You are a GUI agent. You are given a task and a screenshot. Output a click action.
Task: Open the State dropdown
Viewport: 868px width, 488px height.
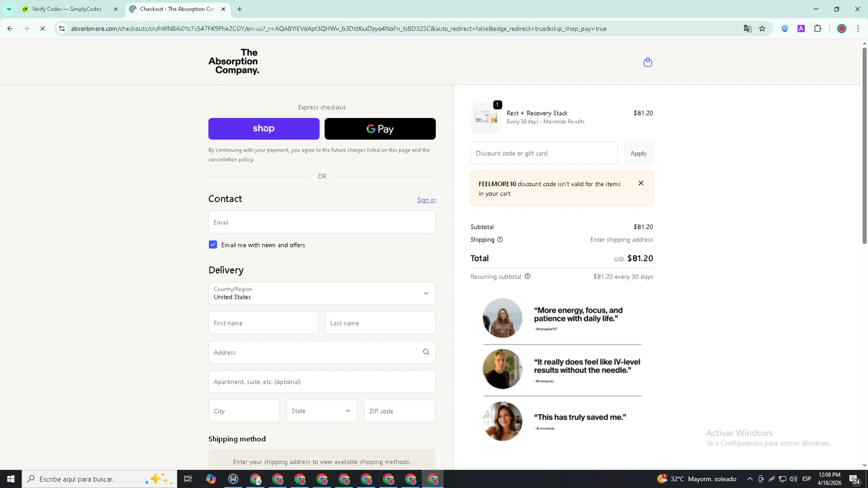(321, 411)
